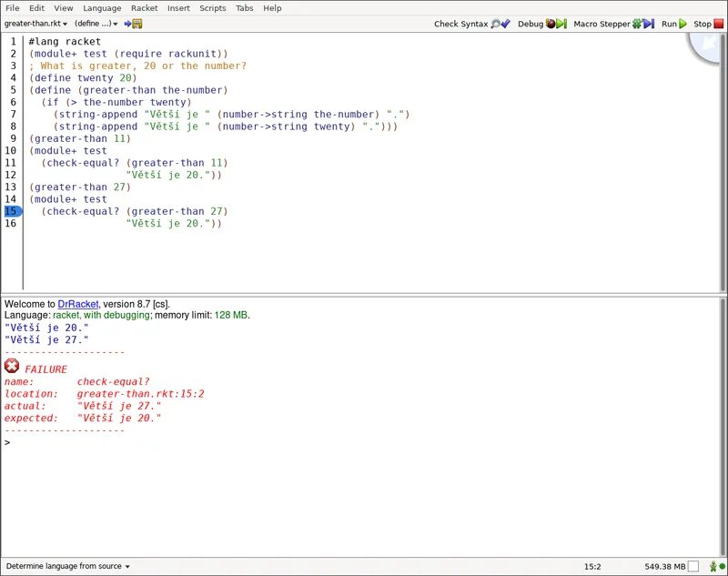
Task: Open the View menu
Action: (64, 8)
